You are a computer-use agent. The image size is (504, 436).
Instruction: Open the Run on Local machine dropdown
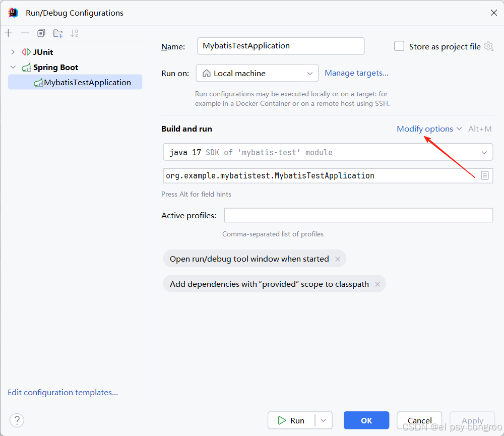[257, 73]
